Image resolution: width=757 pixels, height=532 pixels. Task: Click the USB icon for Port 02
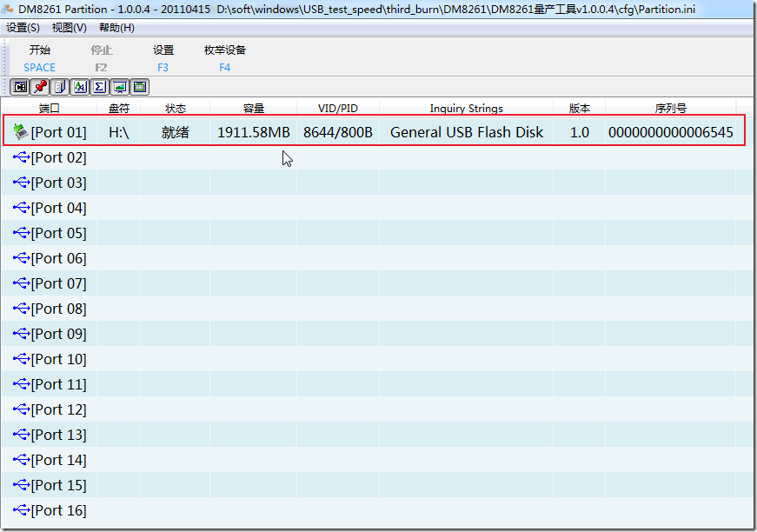(21, 156)
